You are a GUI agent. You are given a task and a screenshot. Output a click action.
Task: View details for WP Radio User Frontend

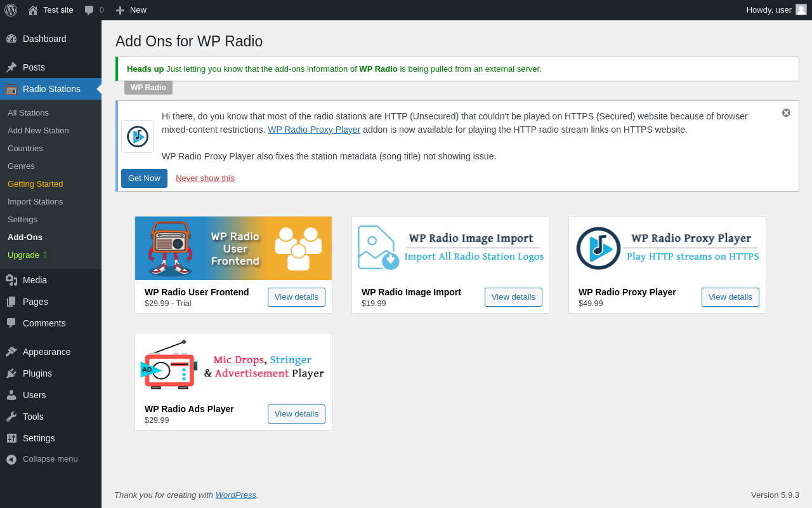(296, 297)
